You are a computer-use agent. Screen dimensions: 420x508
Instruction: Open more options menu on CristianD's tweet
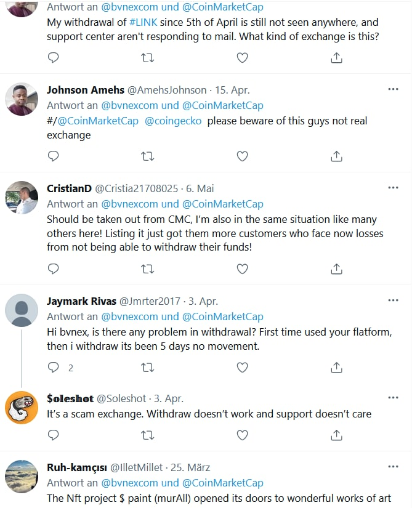[x=393, y=188]
